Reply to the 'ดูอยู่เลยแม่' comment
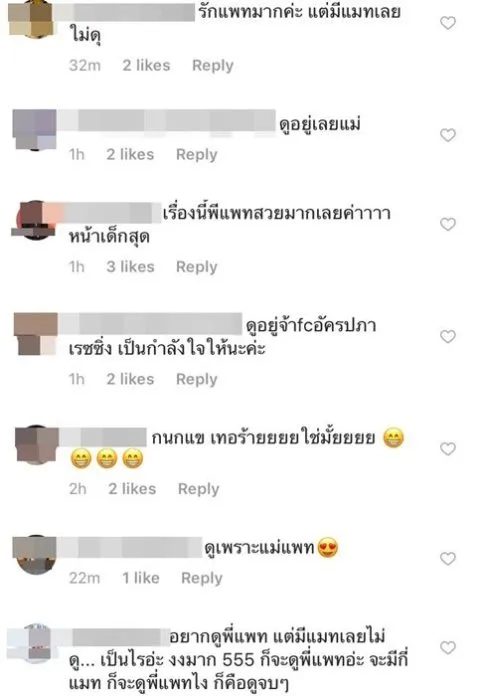This screenshot has height=696, width=484. click(197, 154)
